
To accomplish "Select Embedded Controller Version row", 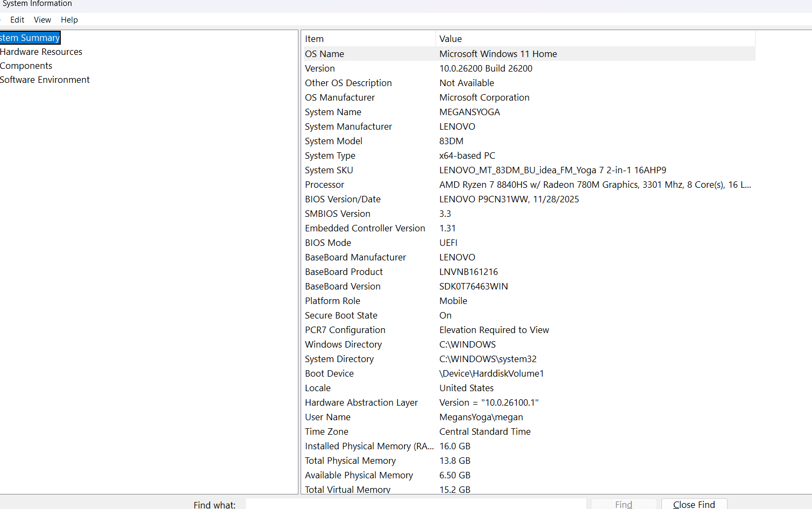I will 365,228.
